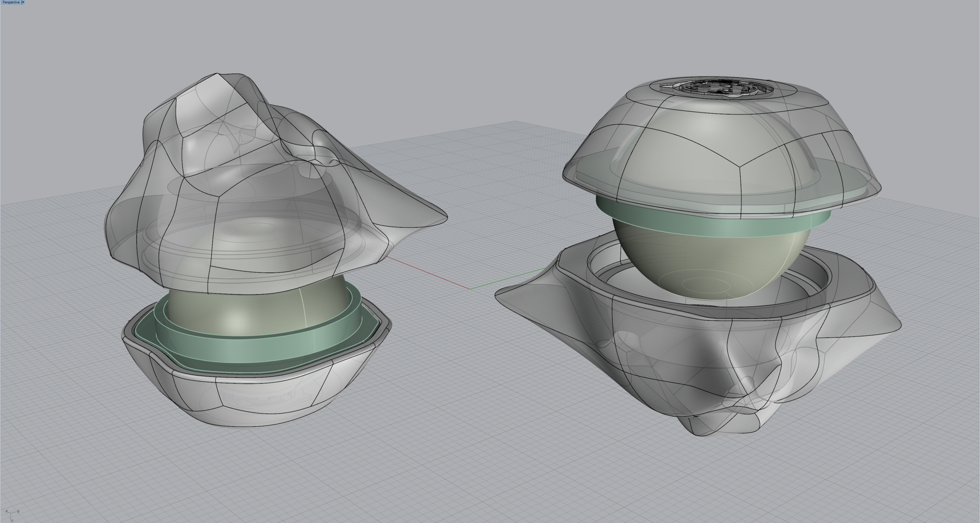Viewport: 980px width, 523px height.
Task: Open the Perspective viewport dropdown arrow
Action: [x=23, y=2]
